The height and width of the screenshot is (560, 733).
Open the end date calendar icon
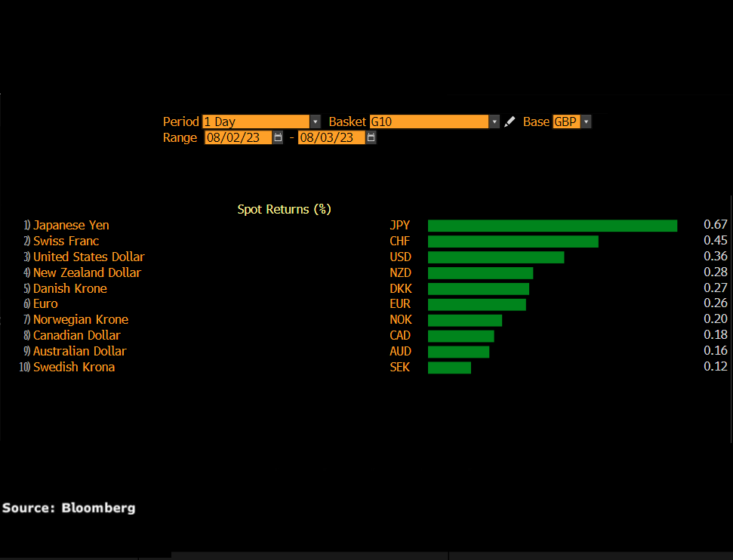point(371,137)
